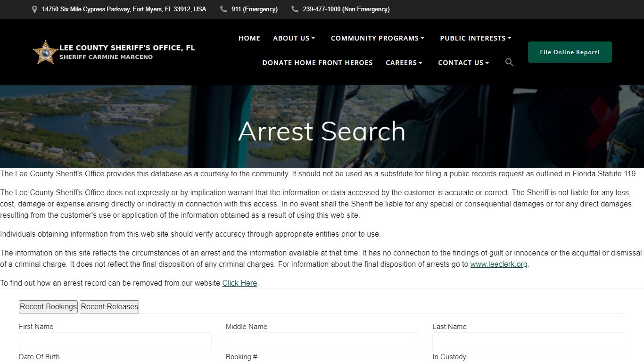Viewport: 644px width, 362px height.
Task: Select the Recent Releases tab
Action: pos(109,306)
